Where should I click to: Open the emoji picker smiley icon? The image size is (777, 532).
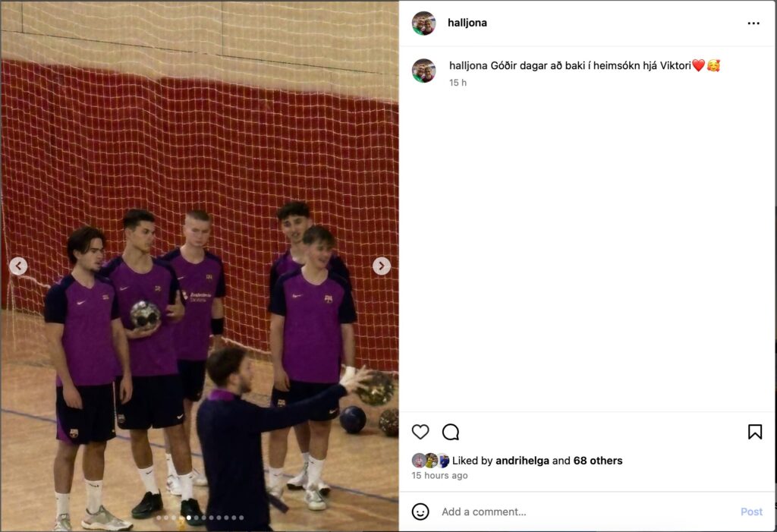click(x=420, y=512)
